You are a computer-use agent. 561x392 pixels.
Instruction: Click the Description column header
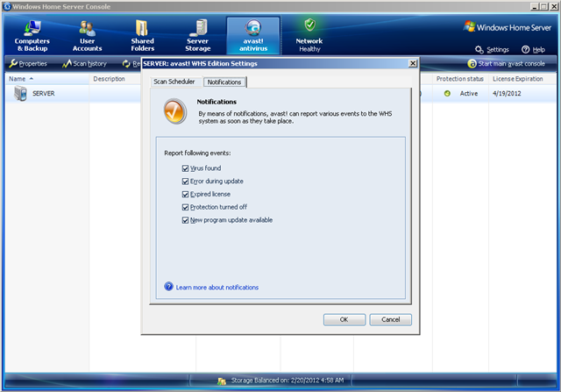pyautogui.click(x=109, y=79)
